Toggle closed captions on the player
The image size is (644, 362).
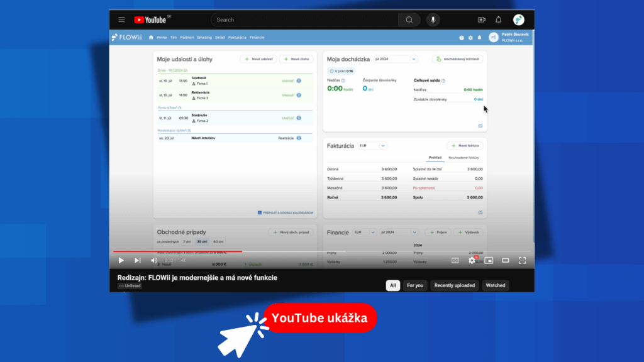click(x=455, y=260)
